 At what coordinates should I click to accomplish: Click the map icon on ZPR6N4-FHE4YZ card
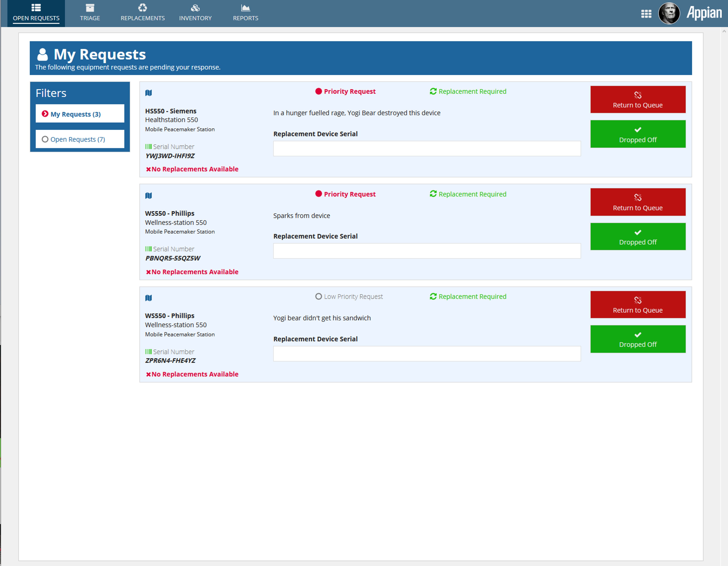(149, 298)
